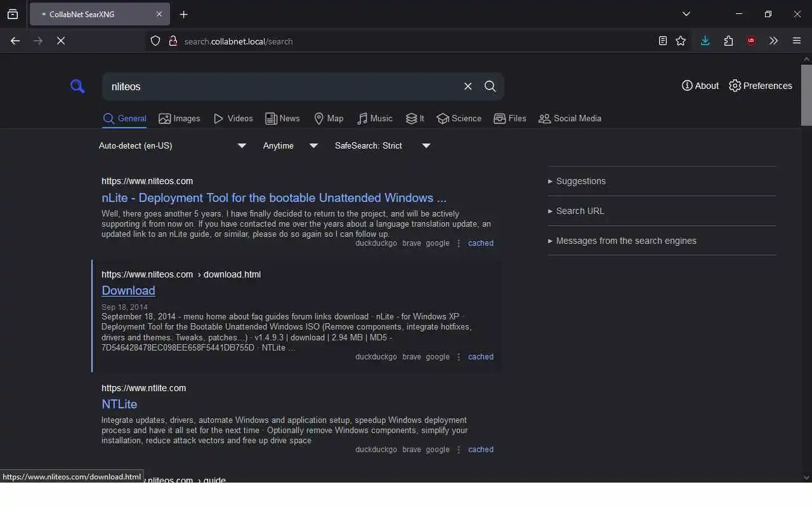Image resolution: width=812 pixels, height=508 pixels.
Task: Open the Auto-detect (en-US) language dropdown
Action: [x=173, y=146]
